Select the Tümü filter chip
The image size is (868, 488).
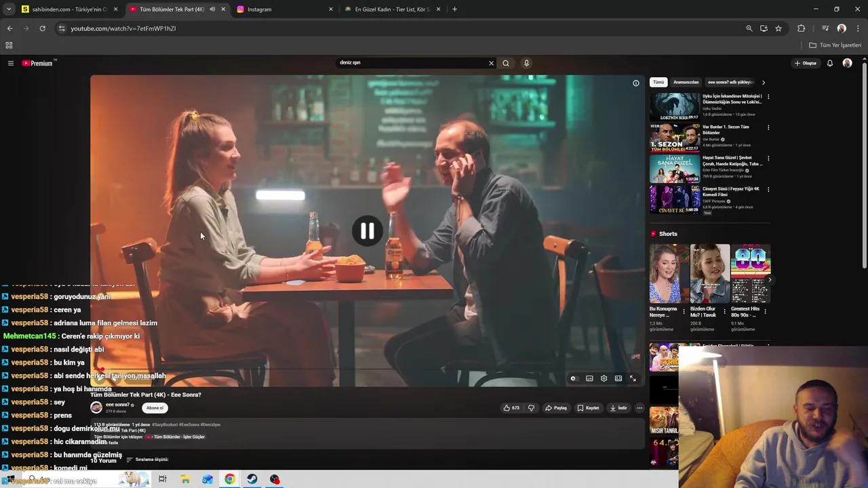[x=658, y=82]
